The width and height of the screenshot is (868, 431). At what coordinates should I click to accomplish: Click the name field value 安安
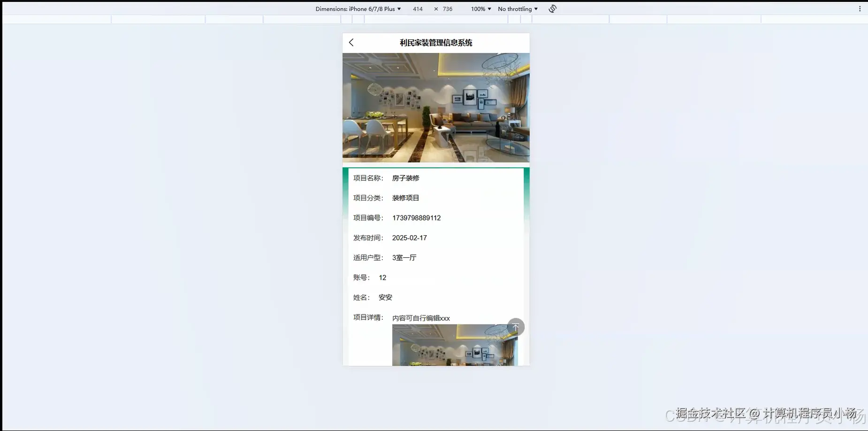(x=385, y=297)
